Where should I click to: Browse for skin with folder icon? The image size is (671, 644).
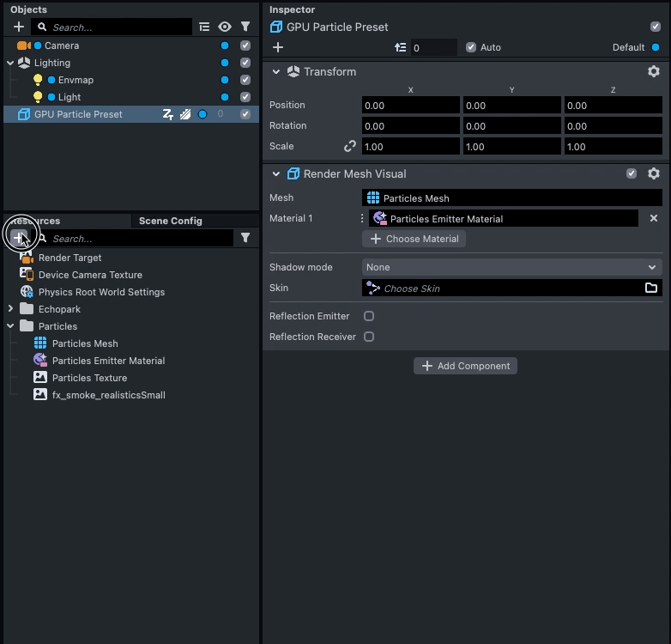click(651, 289)
